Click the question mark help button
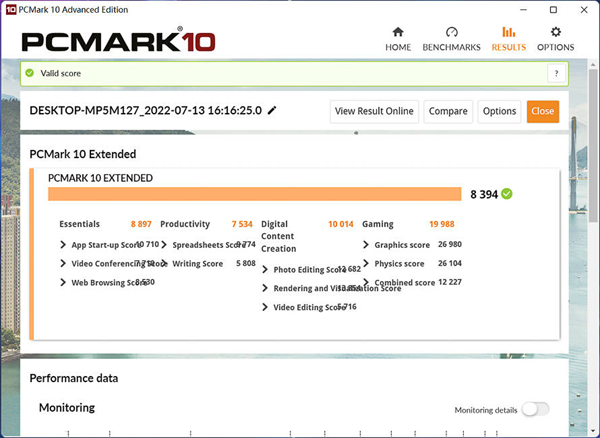 556,74
